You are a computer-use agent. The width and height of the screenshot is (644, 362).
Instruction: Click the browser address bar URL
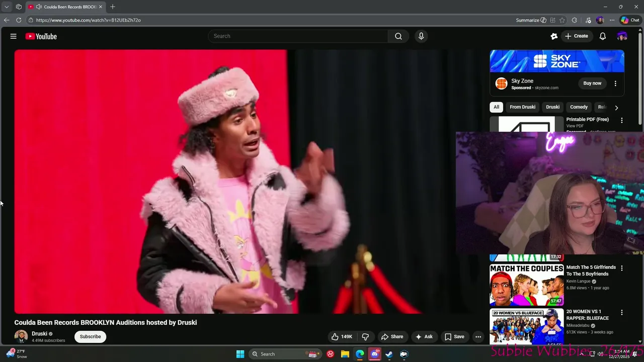coord(89,20)
